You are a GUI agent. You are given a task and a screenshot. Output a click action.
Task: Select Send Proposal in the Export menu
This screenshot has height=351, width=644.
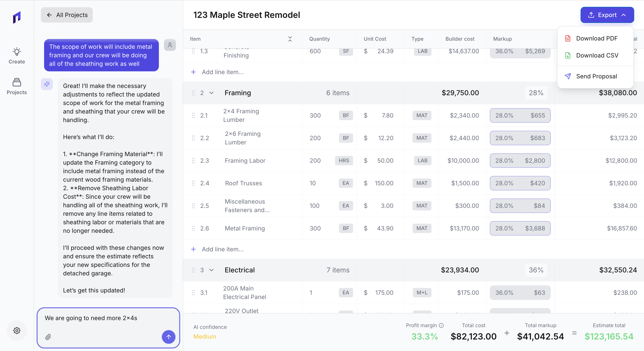coord(597,76)
